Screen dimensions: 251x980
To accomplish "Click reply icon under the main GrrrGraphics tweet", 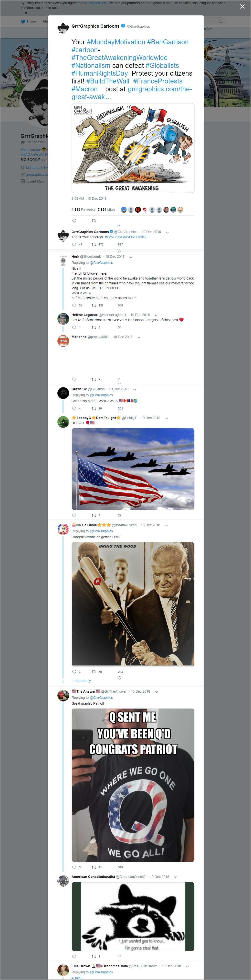I will point(74,221).
